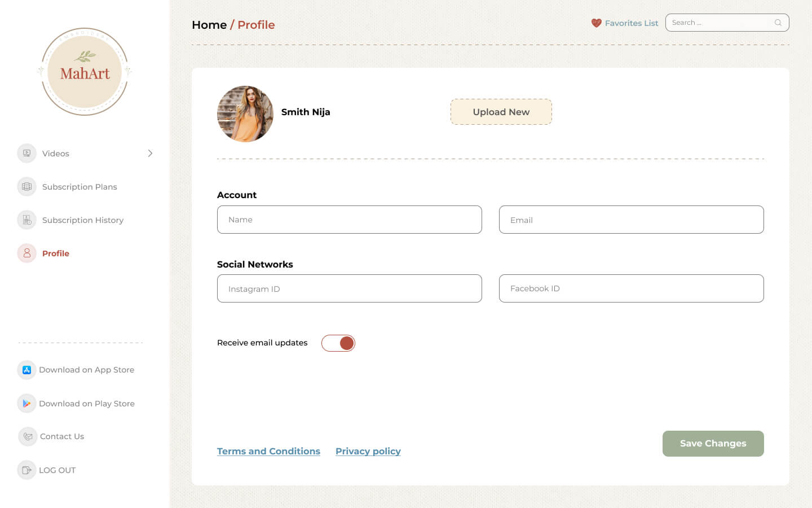Toggle the Receive email updates switch
The width and height of the screenshot is (812, 508).
pos(338,343)
